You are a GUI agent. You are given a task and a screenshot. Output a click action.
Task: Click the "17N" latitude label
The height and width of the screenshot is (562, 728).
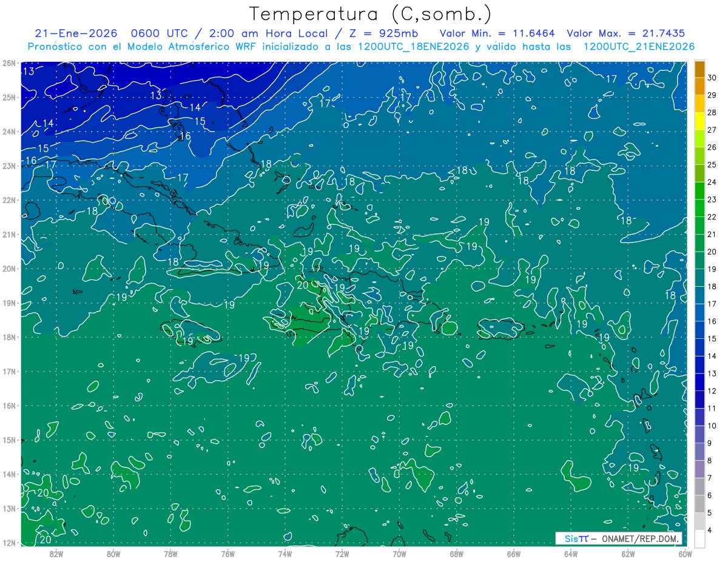[8, 371]
